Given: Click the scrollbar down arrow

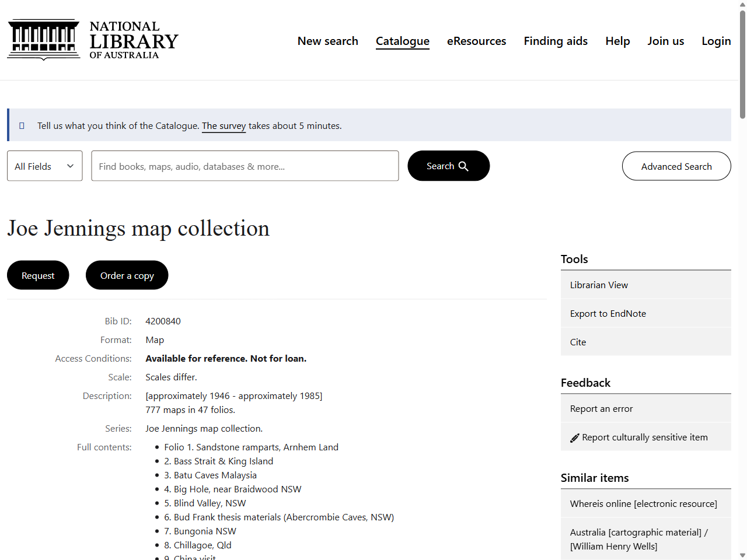Looking at the screenshot, I should click(742, 555).
